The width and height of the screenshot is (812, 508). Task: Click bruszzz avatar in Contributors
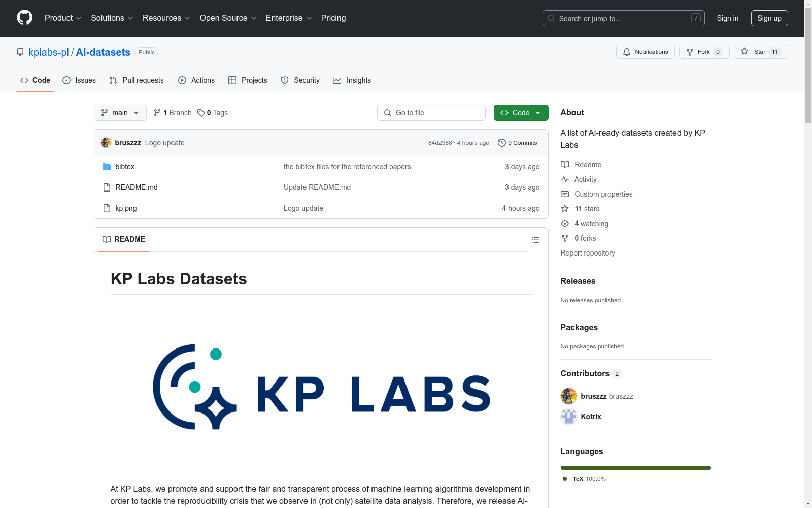(569, 396)
